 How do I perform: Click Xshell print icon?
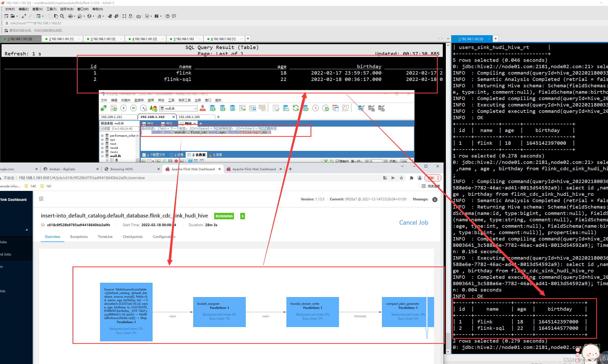70,16
